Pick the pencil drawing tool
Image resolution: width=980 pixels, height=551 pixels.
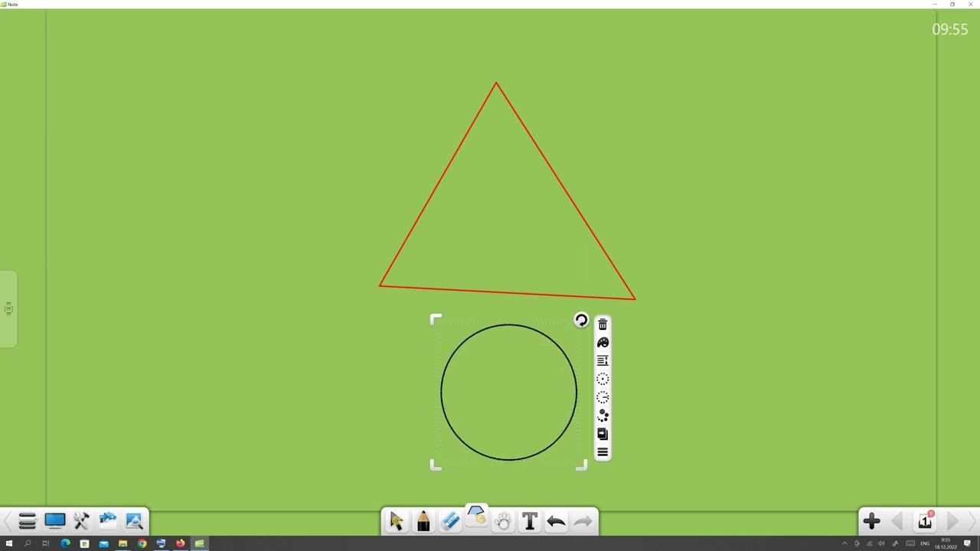pyautogui.click(x=423, y=521)
